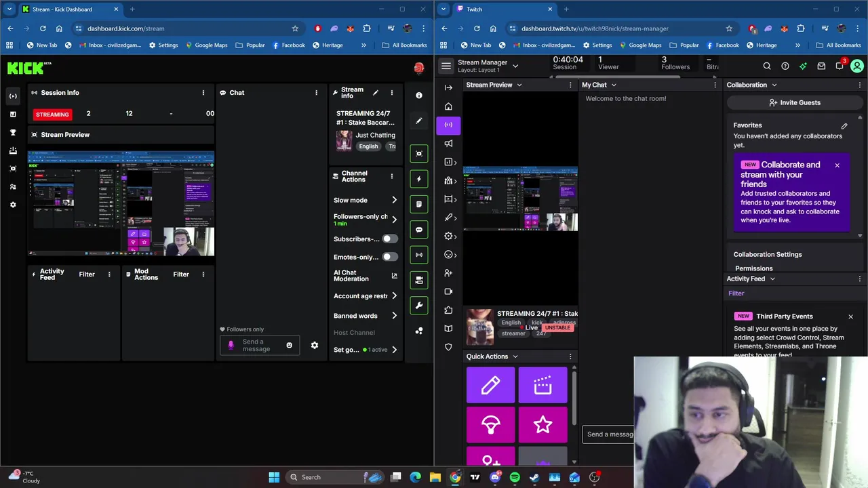This screenshot has height=488, width=868.
Task: Open the Stream Preview panel dropdown in Twitch
Action: tap(519, 85)
